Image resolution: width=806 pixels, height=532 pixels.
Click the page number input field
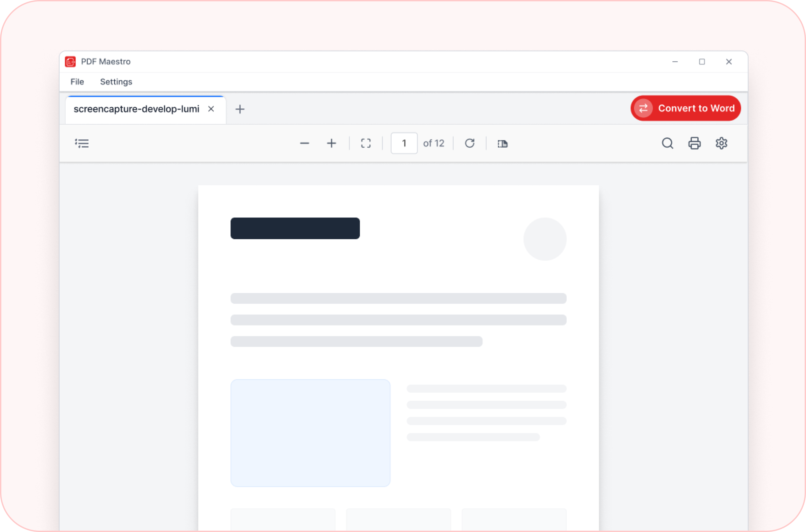(x=404, y=143)
